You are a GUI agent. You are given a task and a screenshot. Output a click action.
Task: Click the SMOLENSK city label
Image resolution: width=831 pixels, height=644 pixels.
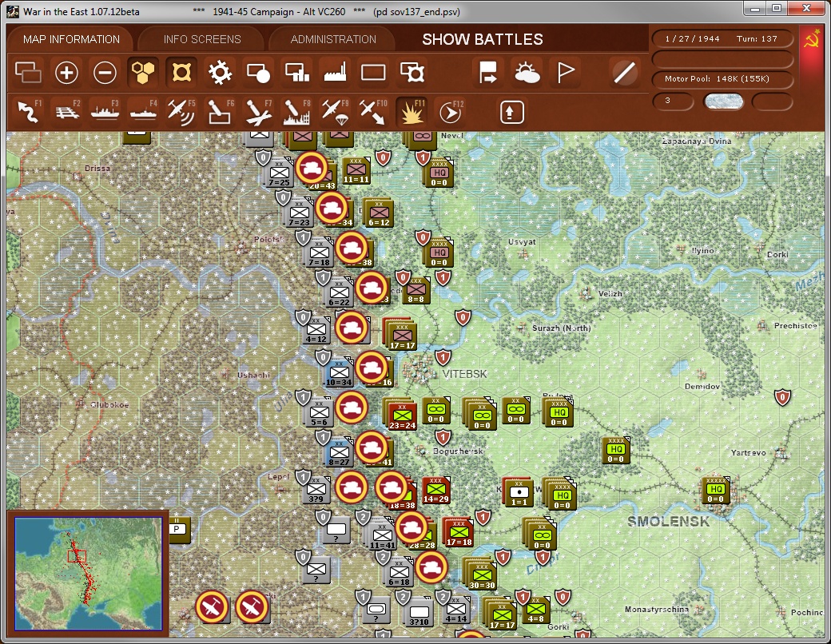click(668, 522)
